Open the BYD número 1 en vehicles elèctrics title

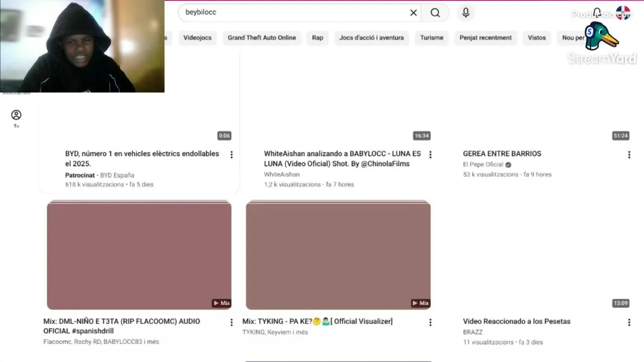pos(142,158)
